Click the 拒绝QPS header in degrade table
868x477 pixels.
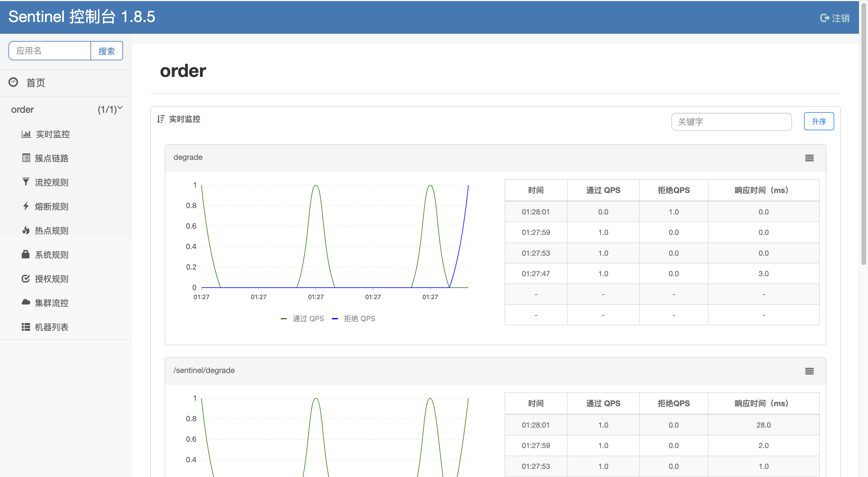coord(673,190)
